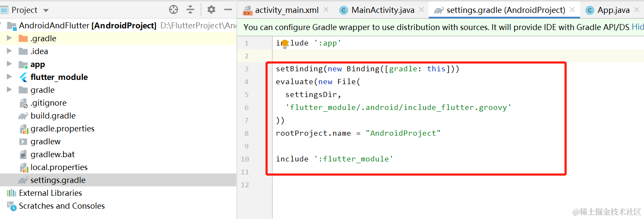
Task: Select .gitignore file in tree
Action: (x=49, y=103)
